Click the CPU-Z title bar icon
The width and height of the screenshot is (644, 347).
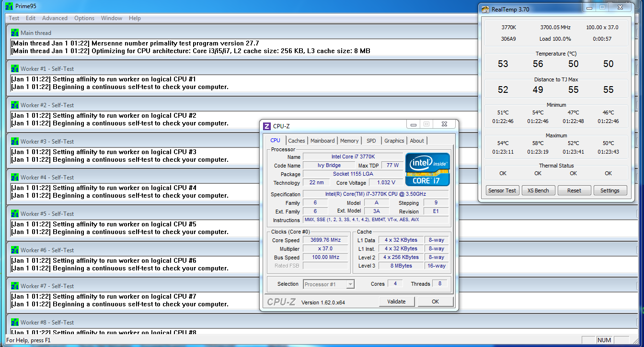click(x=267, y=126)
